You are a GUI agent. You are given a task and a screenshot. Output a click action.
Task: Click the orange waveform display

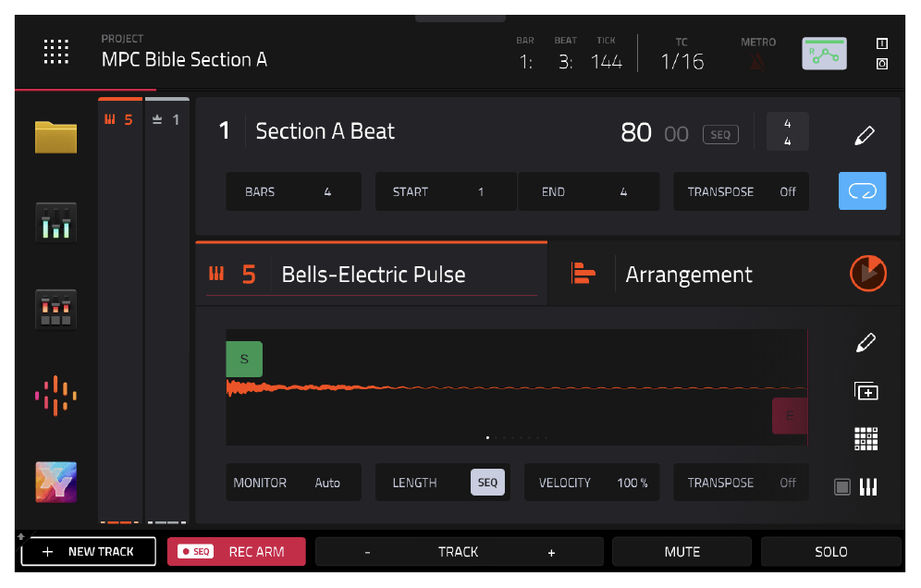517,387
